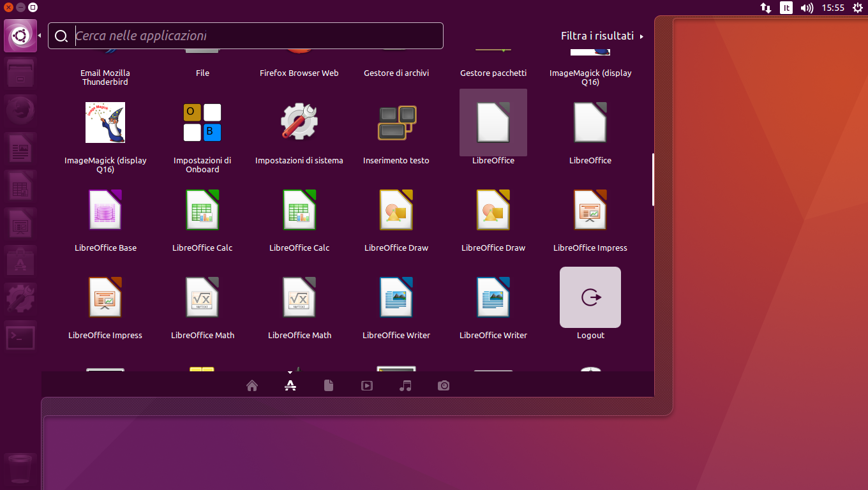Launch LibreOffice Base database app

(105, 210)
